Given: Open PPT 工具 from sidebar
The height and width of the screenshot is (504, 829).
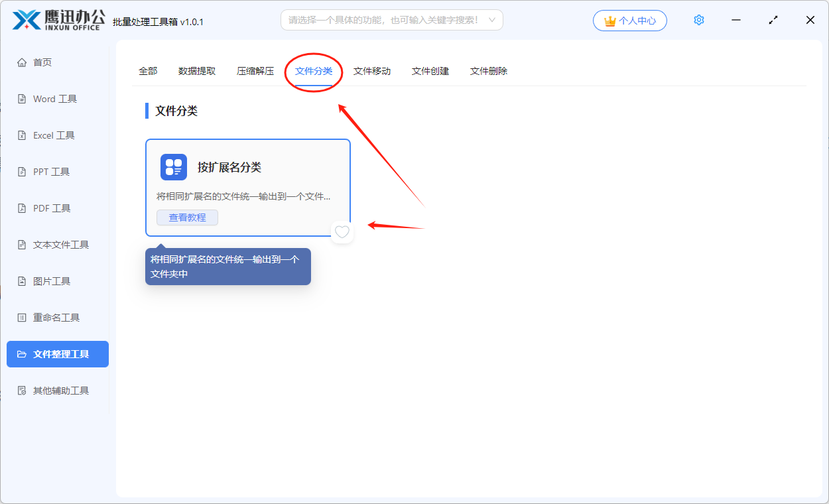Looking at the screenshot, I should pos(22,172).
